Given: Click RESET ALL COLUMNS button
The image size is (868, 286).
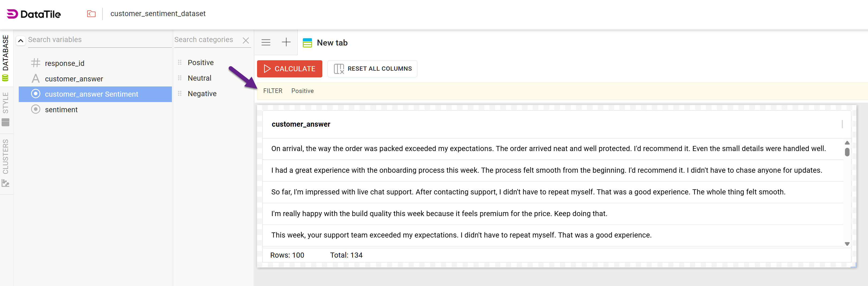Looking at the screenshot, I should (372, 69).
